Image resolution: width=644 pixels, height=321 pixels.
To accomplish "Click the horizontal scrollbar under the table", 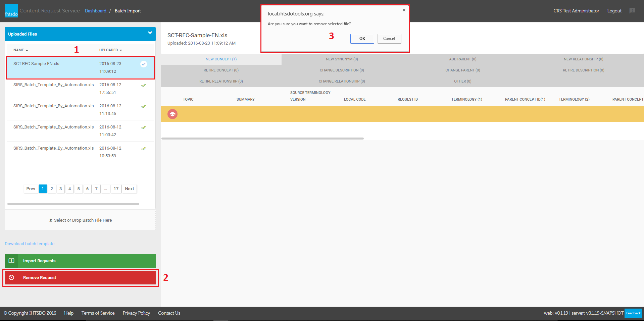I will [x=262, y=138].
